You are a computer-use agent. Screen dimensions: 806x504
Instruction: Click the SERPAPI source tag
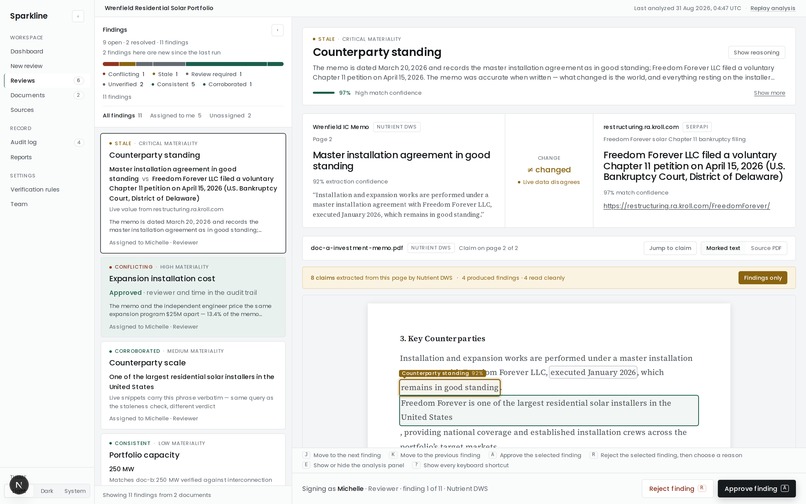click(697, 127)
